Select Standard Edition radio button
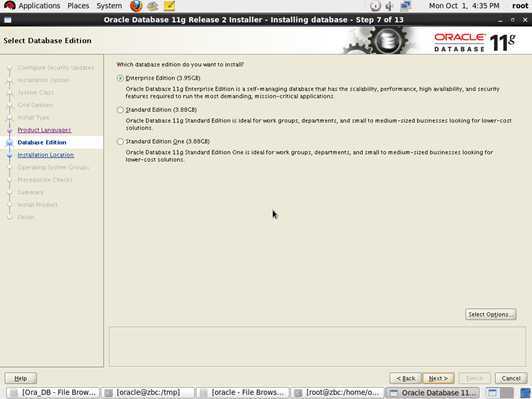Viewport: 532px width, 399px height. 120,110
